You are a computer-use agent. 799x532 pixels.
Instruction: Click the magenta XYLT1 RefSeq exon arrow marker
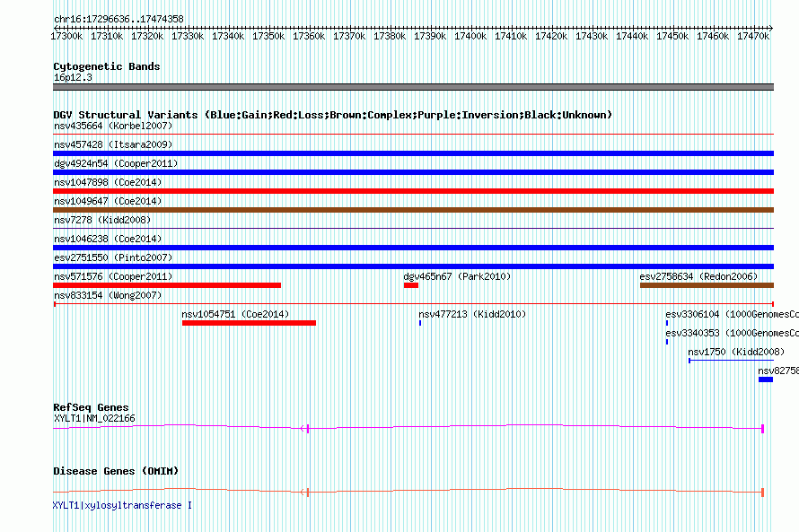(304, 429)
